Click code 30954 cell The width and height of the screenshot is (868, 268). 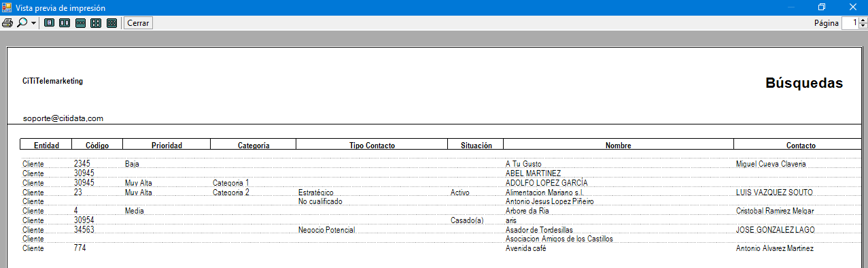tap(84, 220)
